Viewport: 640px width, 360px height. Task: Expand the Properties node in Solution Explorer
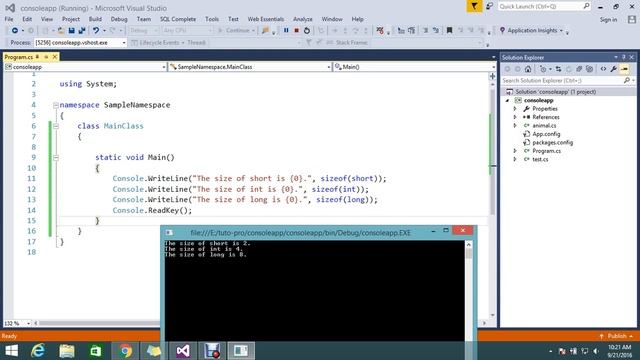(515, 109)
